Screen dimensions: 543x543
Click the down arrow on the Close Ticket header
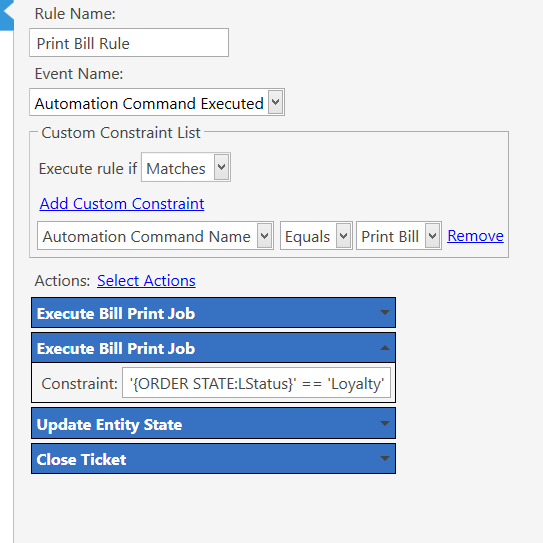click(384, 459)
